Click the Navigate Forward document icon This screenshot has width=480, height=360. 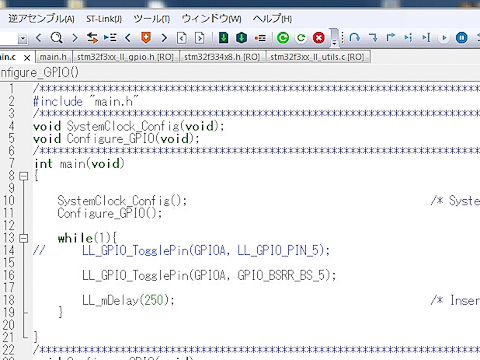pyautogui.click(x=200, y=38)
